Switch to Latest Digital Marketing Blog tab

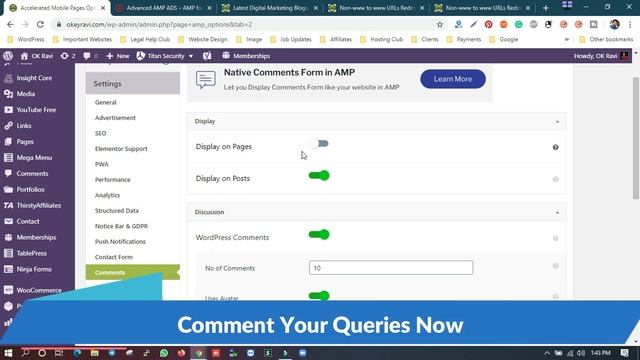pos(269,8)
